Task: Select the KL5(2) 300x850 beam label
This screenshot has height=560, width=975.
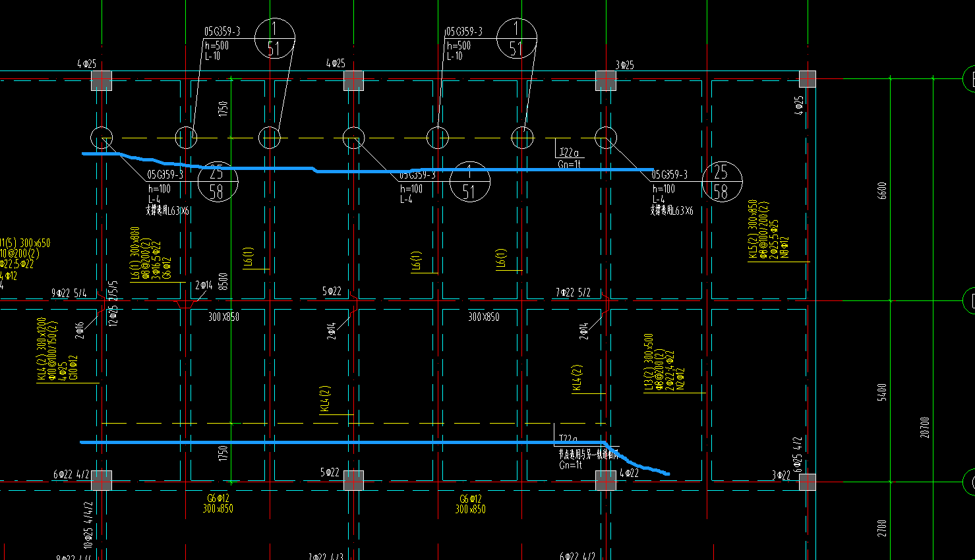Action: (753, 229)
